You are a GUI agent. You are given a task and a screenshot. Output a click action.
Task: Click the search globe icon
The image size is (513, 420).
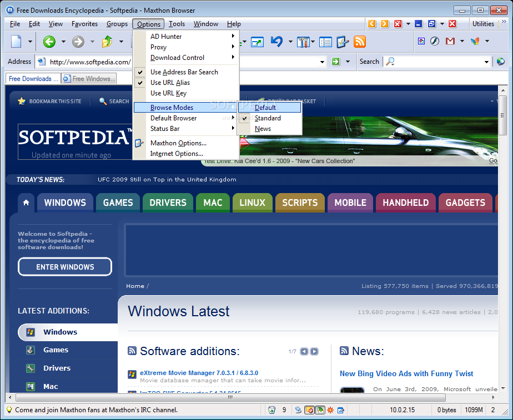point(501,62)
